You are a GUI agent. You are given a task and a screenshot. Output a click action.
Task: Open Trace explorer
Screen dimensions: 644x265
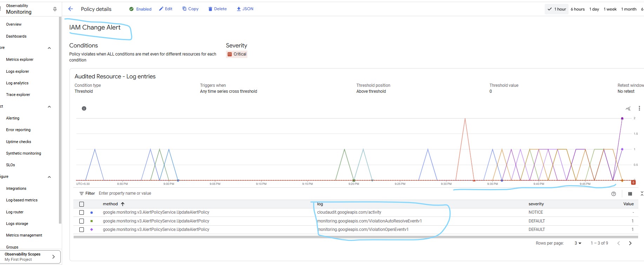[18, 95]
